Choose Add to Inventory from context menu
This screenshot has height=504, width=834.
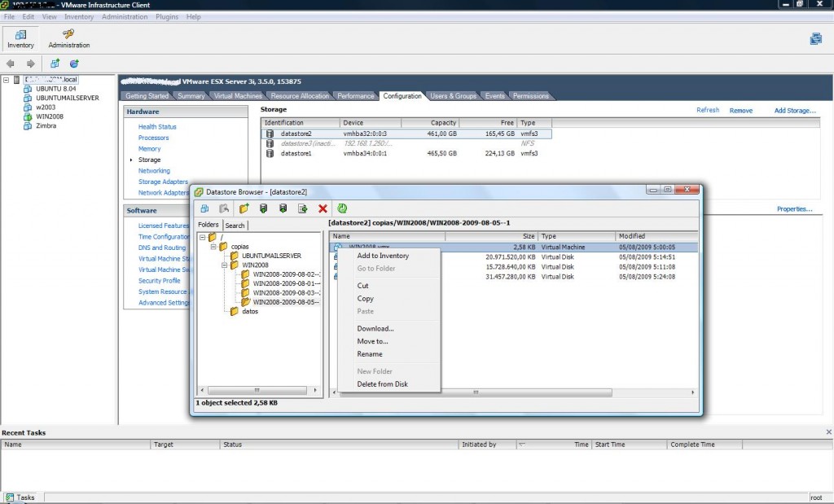point(383,256)
